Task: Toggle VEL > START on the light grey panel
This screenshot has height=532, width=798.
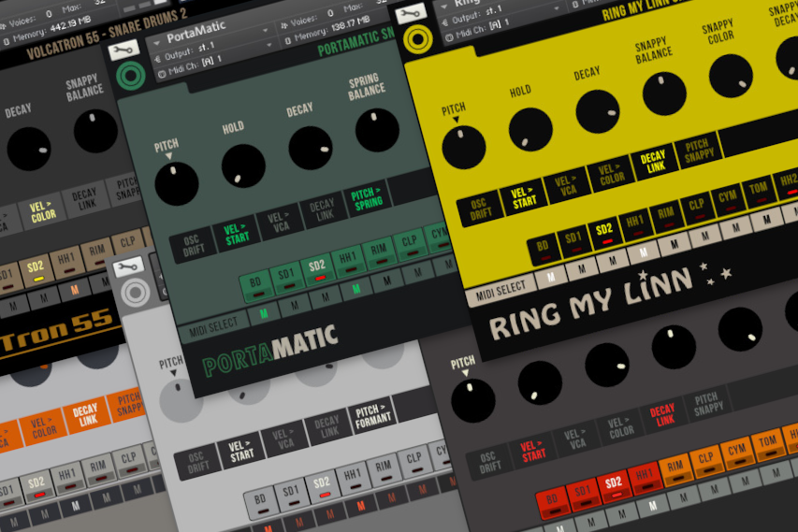Action: [240, 451]
